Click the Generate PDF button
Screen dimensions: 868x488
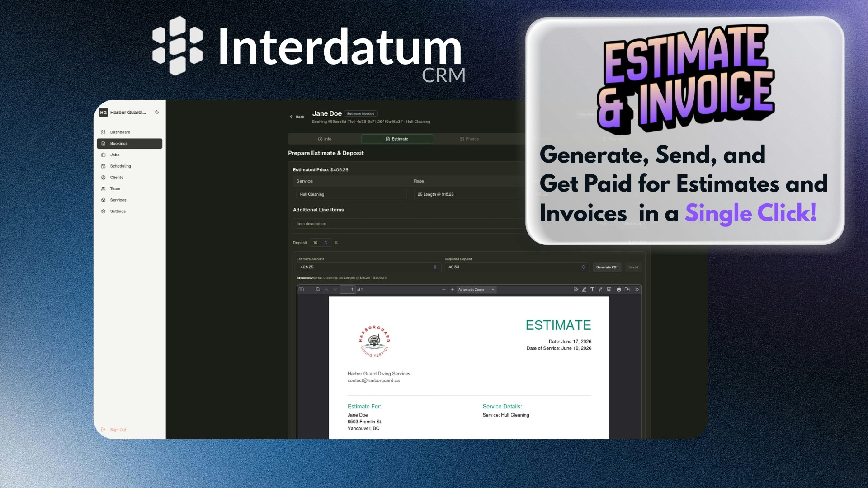click(607, 267)
